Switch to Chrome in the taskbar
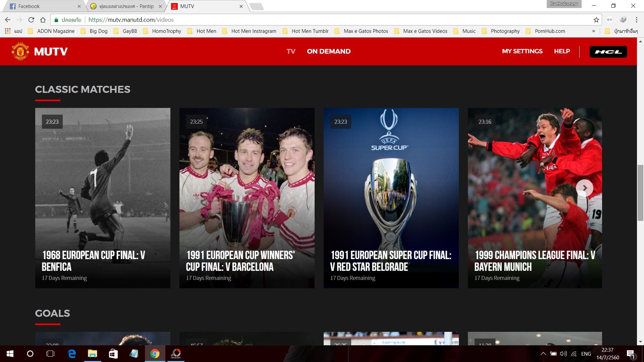 pos(155,354)
